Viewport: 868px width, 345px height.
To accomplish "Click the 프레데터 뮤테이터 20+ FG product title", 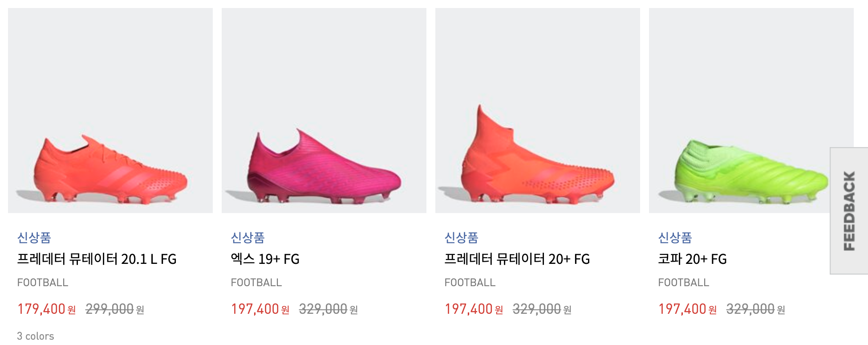I will tap(517, 259).
